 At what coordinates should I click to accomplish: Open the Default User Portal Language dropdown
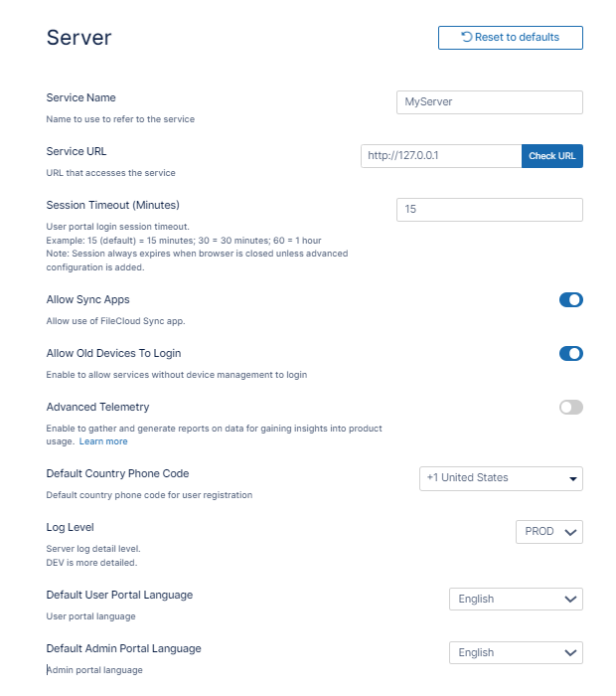tap(515, 600)
